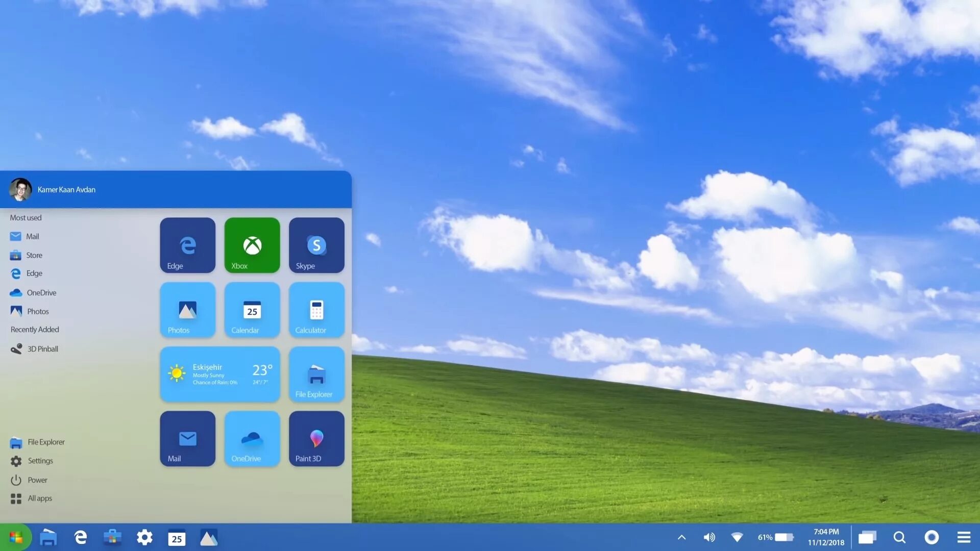
Task: Open Settings from Start menu
Action: click(39, 460)
